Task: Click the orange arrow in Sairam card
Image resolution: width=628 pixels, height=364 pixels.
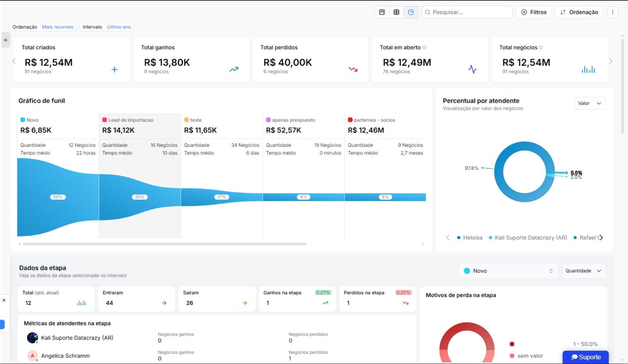Action: [x=245, y=303]
